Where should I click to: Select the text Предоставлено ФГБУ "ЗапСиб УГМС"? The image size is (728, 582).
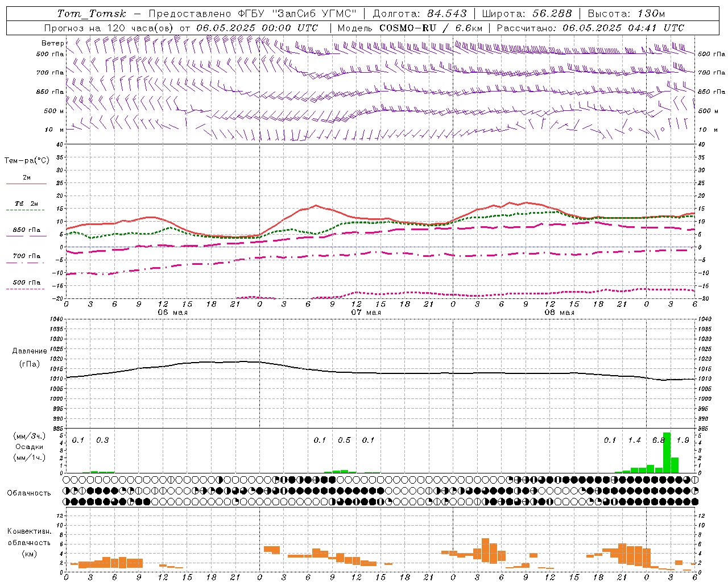point(253,14)
